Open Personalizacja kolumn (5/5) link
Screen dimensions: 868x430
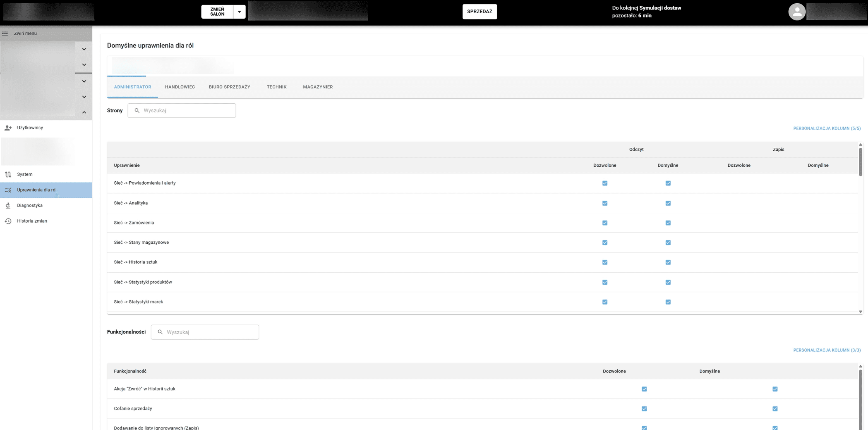[x=827, y=128]
